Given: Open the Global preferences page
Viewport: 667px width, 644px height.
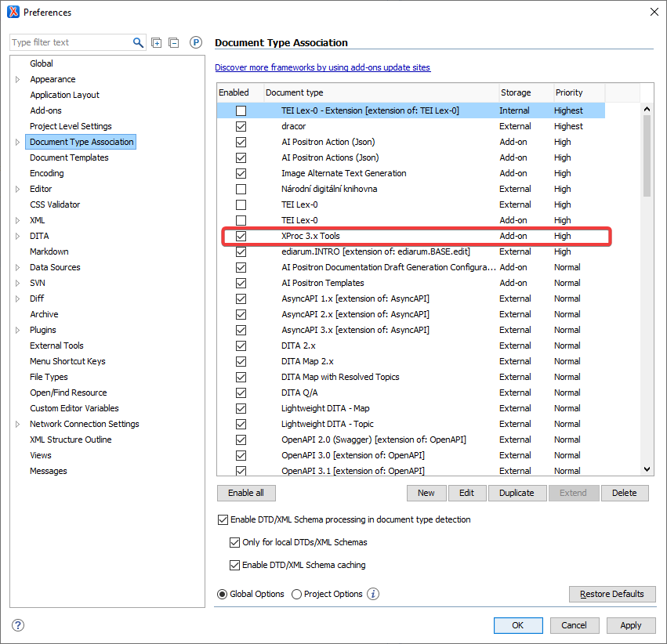Looking at the screenshot, I should (x=42, y=63).
